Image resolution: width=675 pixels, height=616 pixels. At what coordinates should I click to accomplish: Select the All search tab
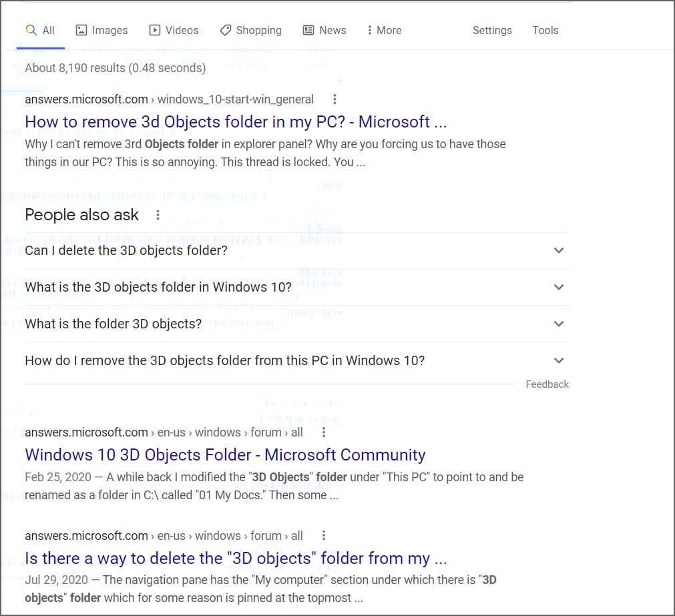click(x=40, y=31)
